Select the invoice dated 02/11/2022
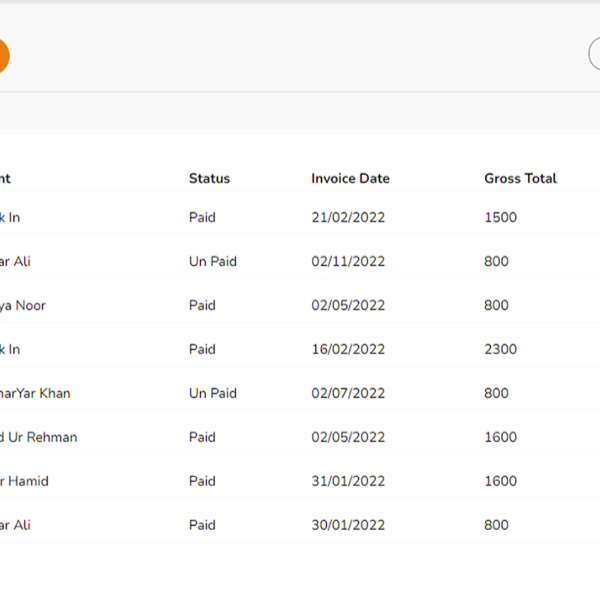Image resolution: width=600 pixels, height=596 pixels. click(x=347, y=261)
